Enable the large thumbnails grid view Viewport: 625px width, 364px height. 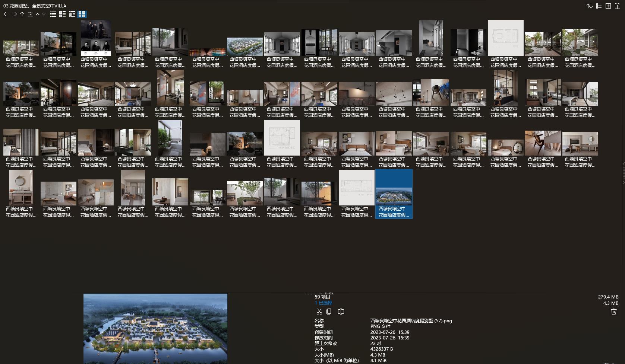[82, 14]
